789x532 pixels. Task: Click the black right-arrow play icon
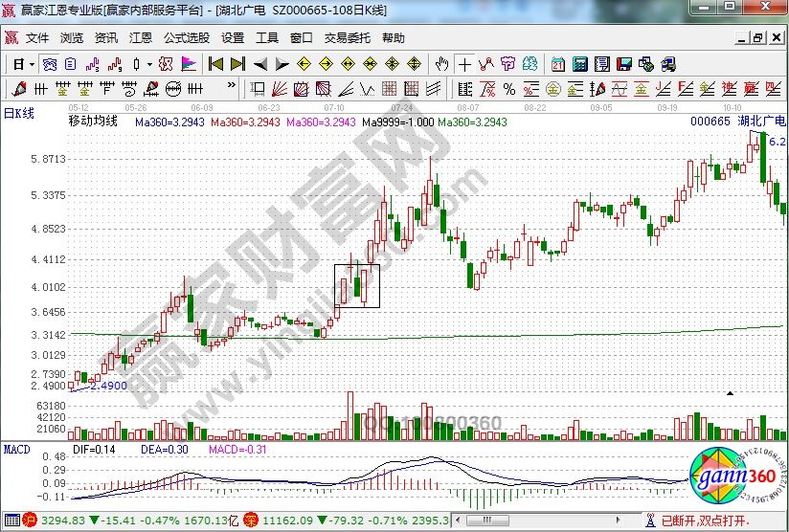[282, 64]
